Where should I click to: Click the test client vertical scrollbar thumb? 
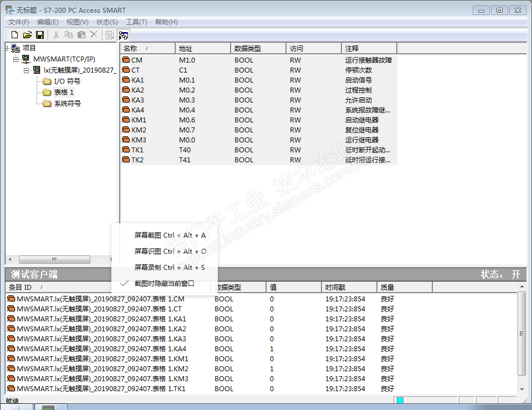click(x=522, y=334)
